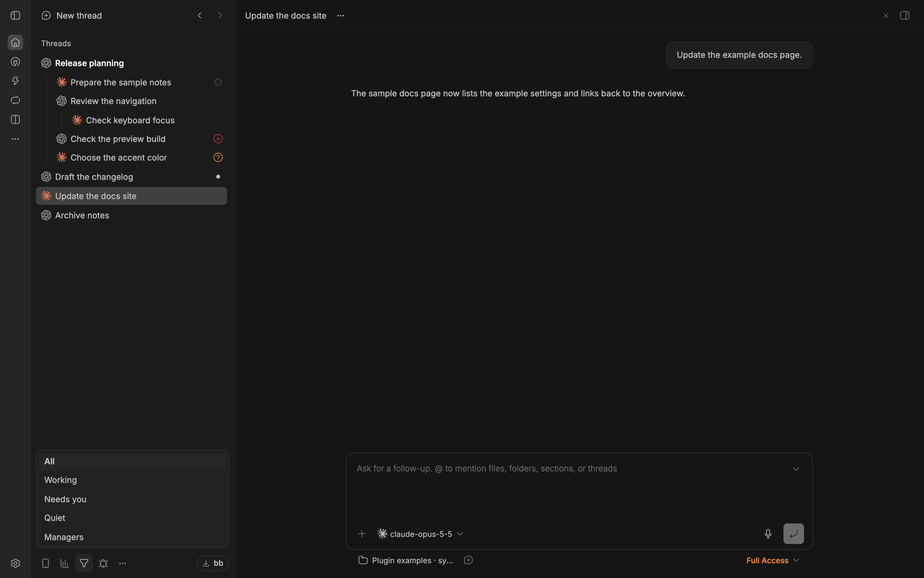The width and height of the screenshot is (924, 578).
Task: Click the lightning bolt icon in the sidebar
Action: 15,81
